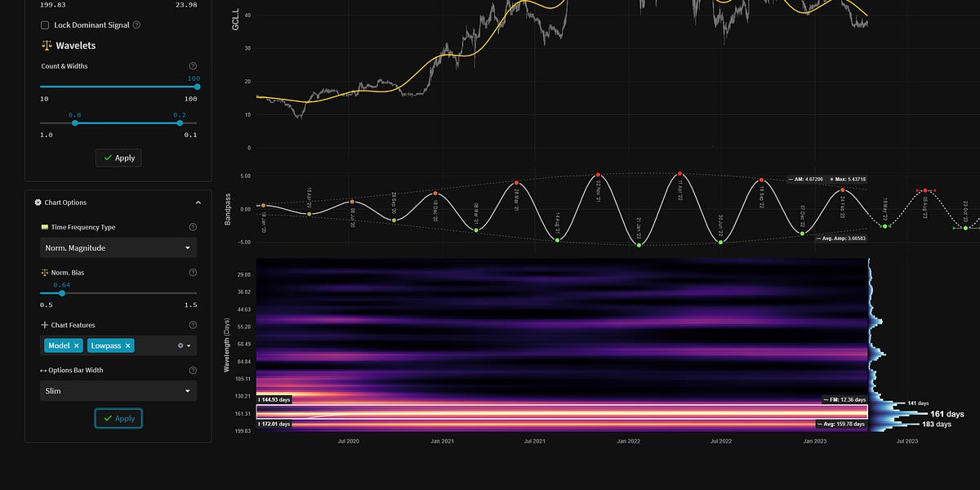This screenshot has height=490, width=980.
Task: Click the 18 Dec 20 peak marker
Action: tap(435, 194)
